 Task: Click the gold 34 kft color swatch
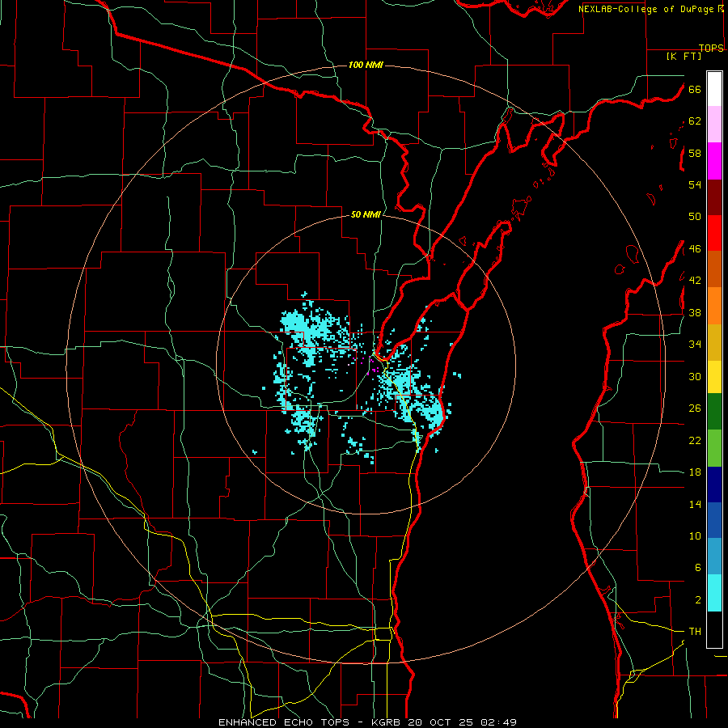coord(714,343)
